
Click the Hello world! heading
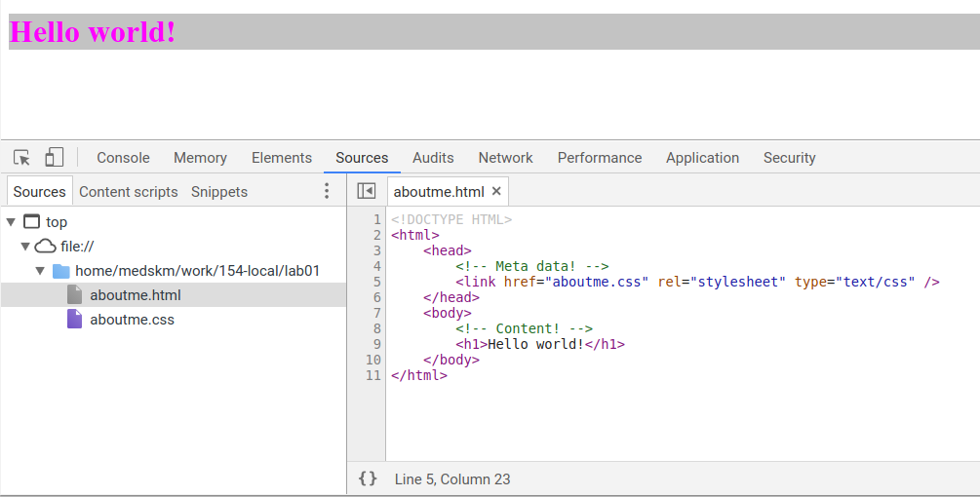[x=93, y=32]
